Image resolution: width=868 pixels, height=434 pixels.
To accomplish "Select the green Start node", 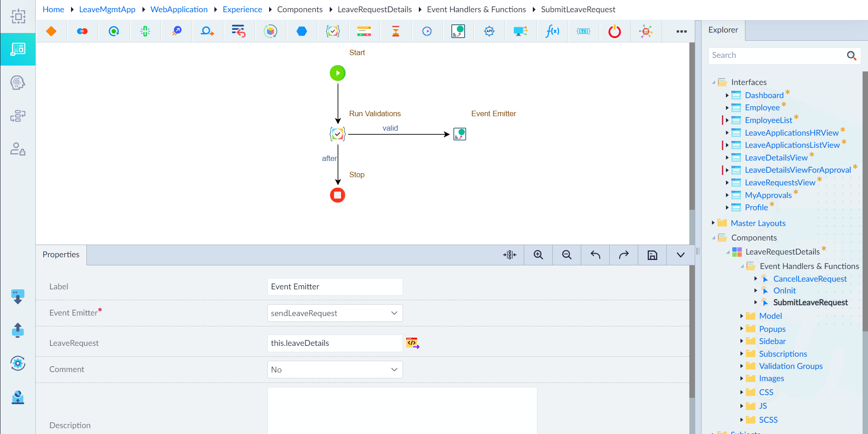I will [x=337, y=73].
